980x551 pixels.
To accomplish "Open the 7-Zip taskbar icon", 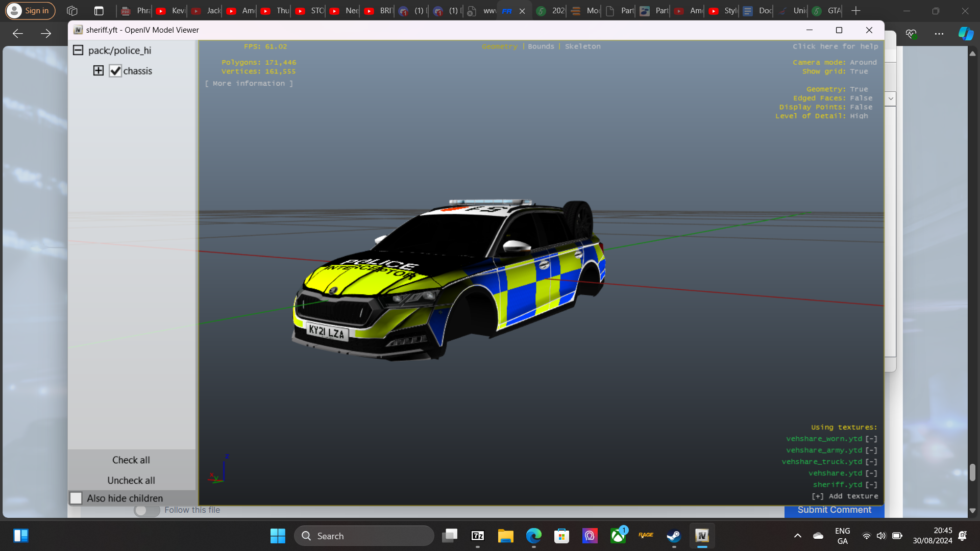I will 478,536.
